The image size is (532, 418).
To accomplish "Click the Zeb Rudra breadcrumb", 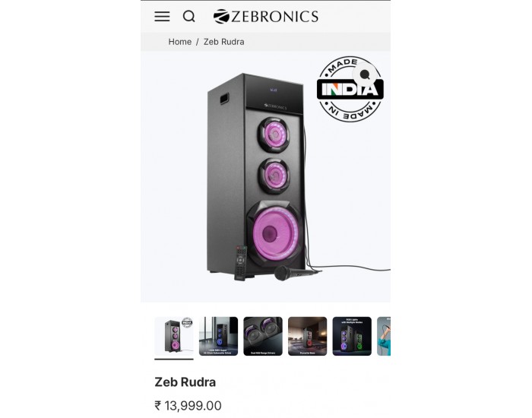I will [x=224, y=42].
